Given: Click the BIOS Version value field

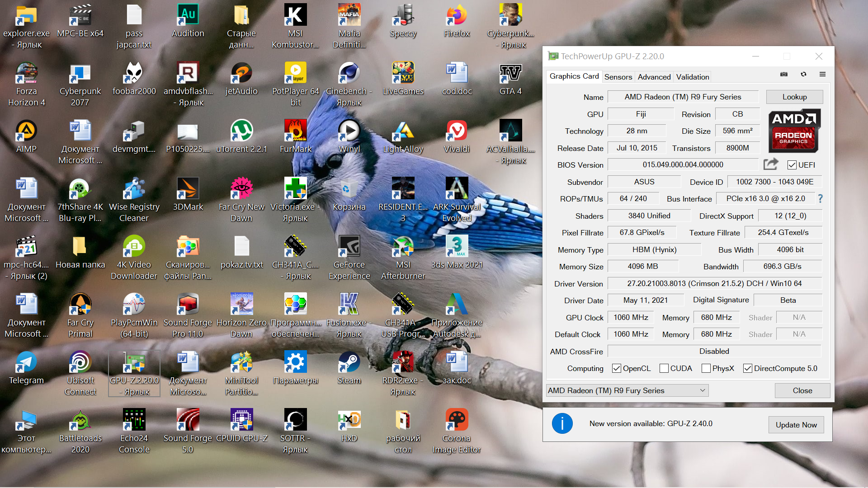Looking at the screenshot, I should tap(683, 165).
